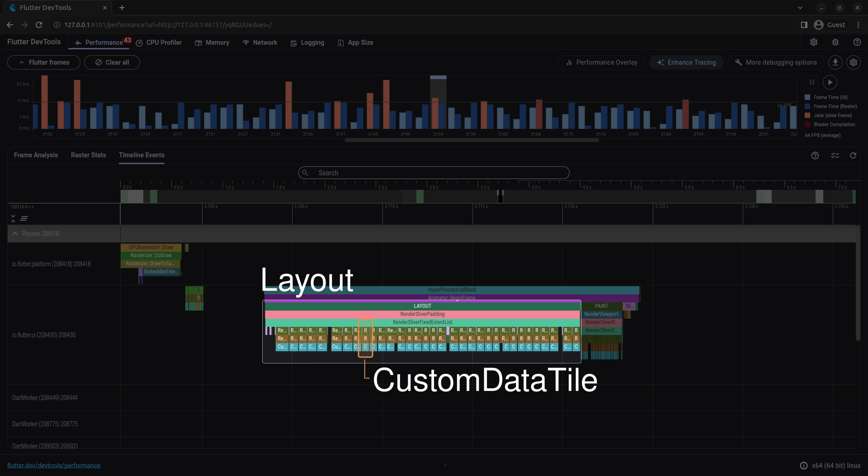Image resolution: width=868 pixels, height=476 pixels.
Task: Pause frame recording
Action: click(x=812, y=82)
